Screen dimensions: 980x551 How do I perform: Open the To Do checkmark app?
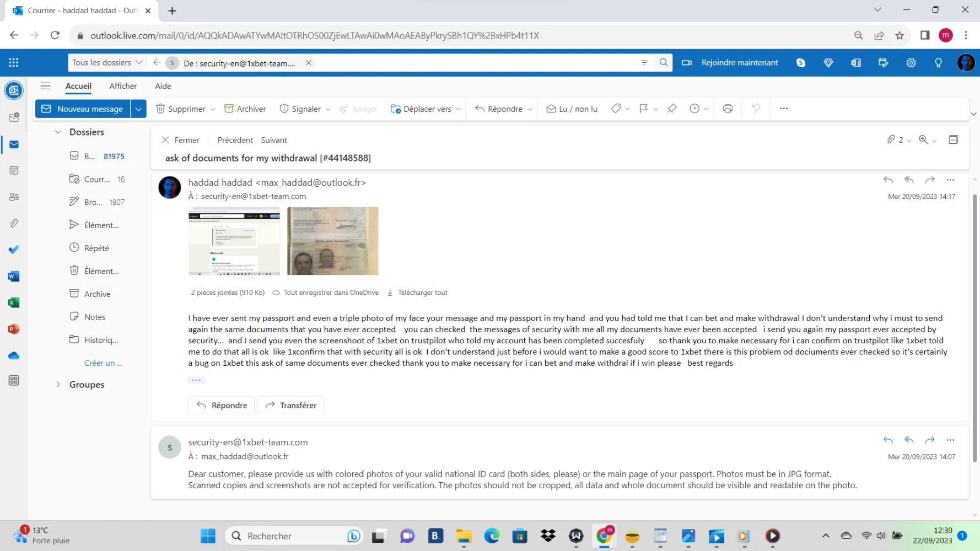coord(14,250)
